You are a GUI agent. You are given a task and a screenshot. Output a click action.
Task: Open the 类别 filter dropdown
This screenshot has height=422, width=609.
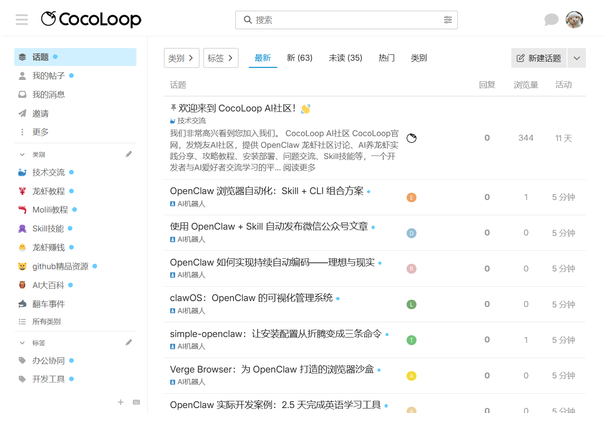click(x=181, y=58)
